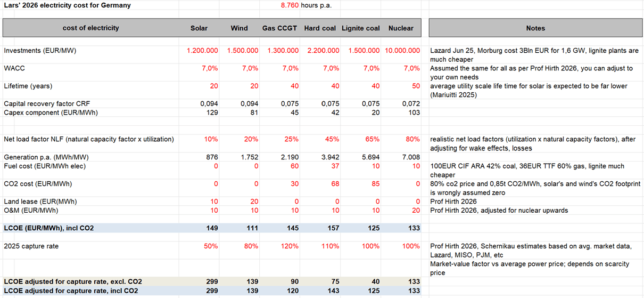Select Lignite coal CO2 cost value 85

click(x=375, y=184)
